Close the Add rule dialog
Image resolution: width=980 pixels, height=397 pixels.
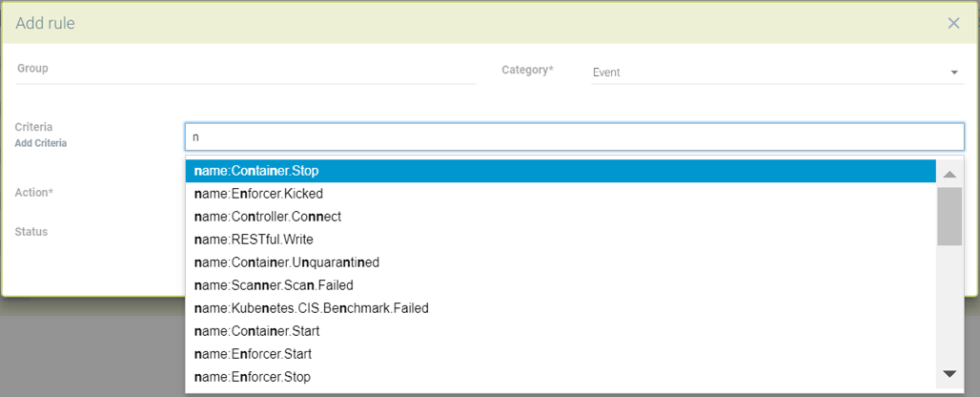[953, 23]
